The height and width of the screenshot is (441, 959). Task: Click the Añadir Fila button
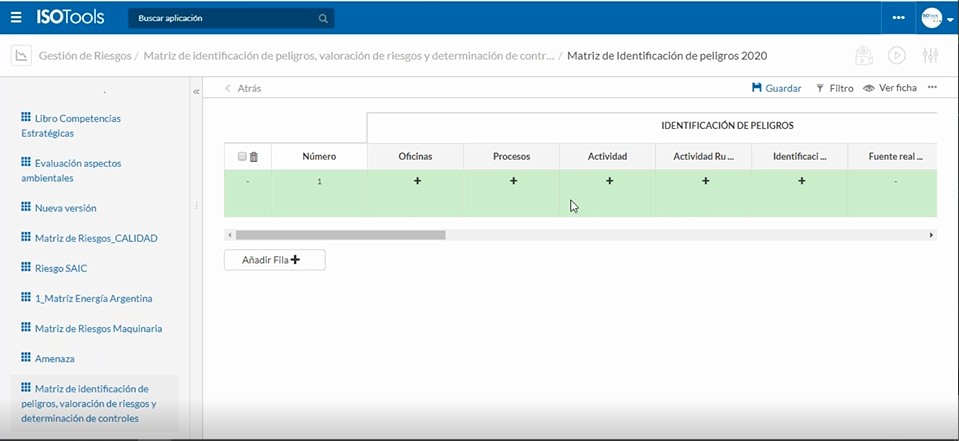(x=274, y=260)
